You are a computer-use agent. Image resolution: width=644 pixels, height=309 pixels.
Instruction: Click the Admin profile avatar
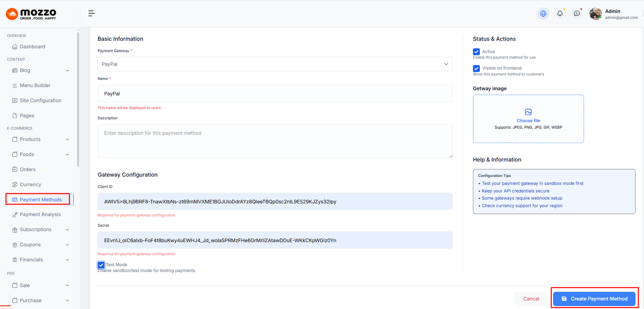click(595, 14)
